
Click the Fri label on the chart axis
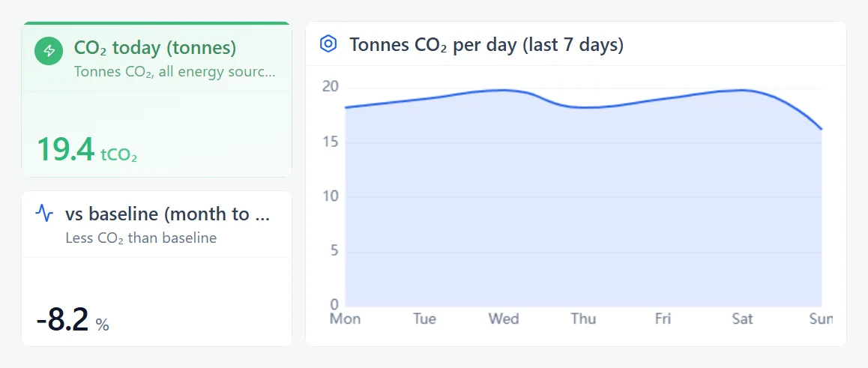coord(663,319)
